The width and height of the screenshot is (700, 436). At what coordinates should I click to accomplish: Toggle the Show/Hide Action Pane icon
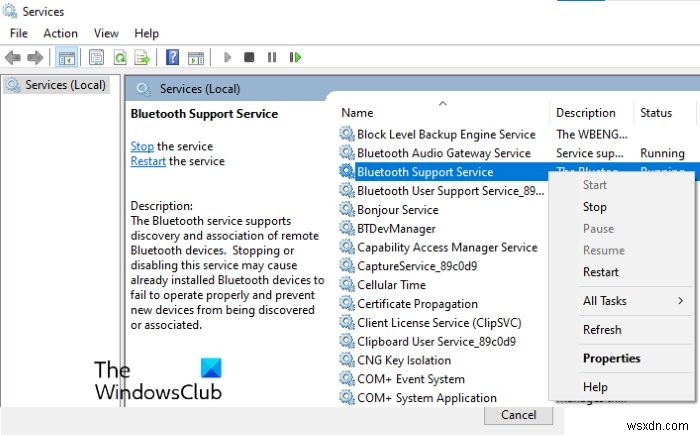click(196, 58)
